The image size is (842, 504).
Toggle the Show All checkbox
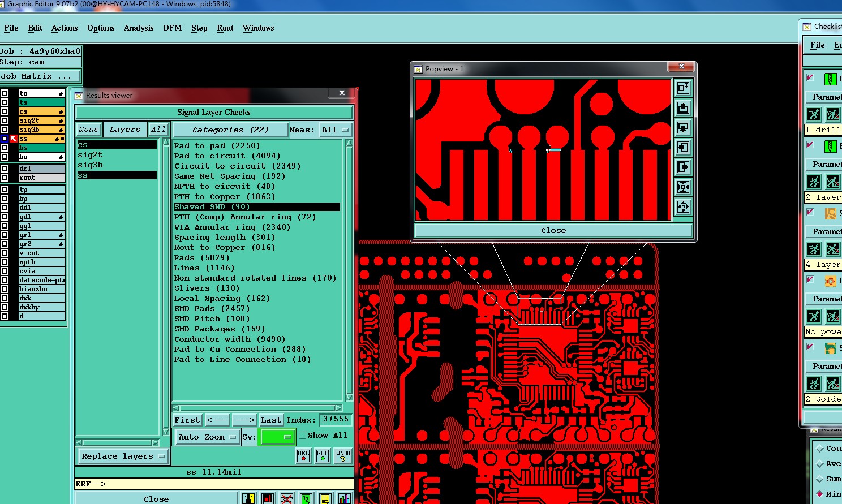(x=303, y=436)
